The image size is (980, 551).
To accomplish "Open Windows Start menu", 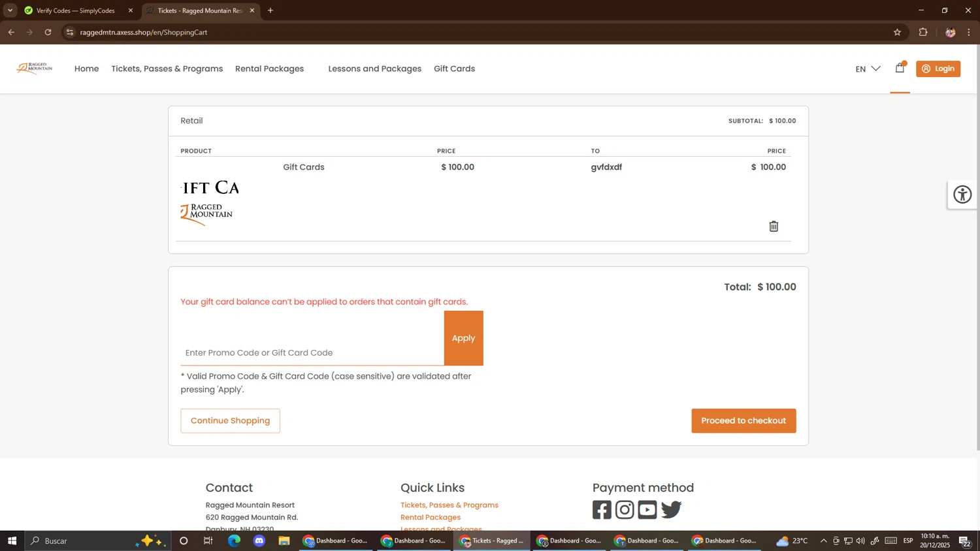I will point(12,541).
